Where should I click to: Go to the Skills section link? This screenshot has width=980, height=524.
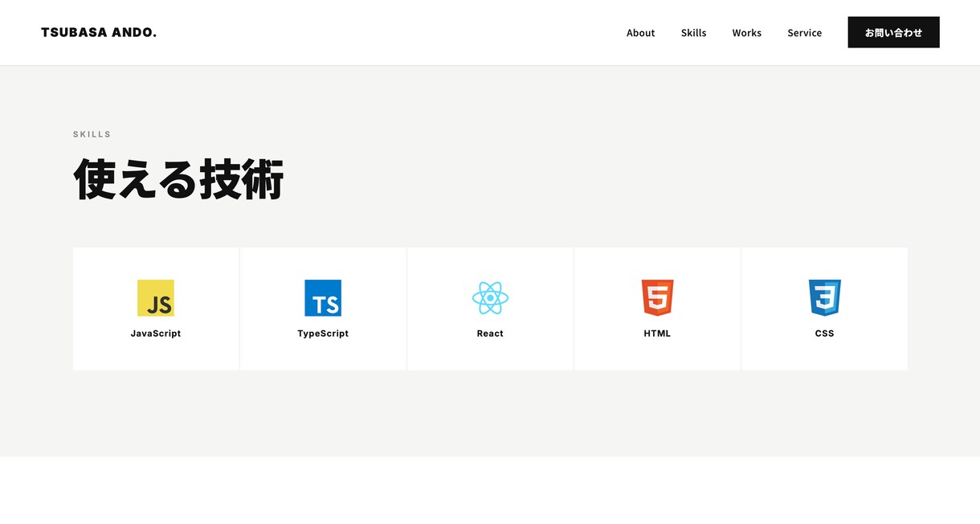[693, 33]
